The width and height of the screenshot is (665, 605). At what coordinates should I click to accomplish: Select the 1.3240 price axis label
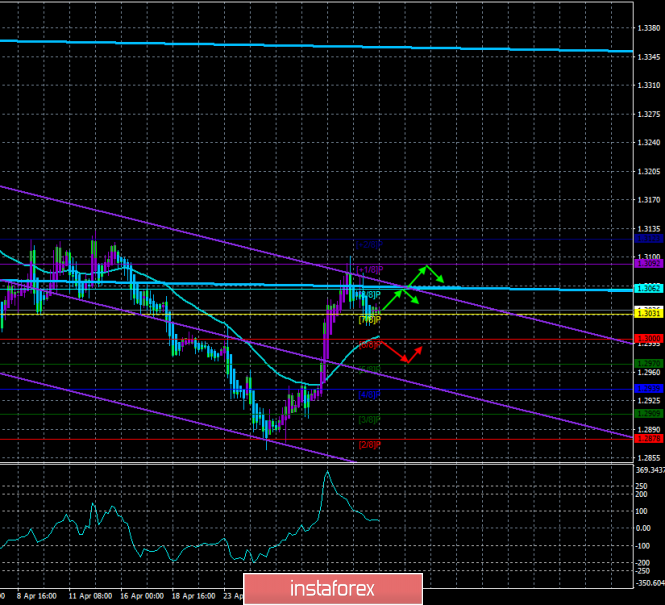pos(649,142)
